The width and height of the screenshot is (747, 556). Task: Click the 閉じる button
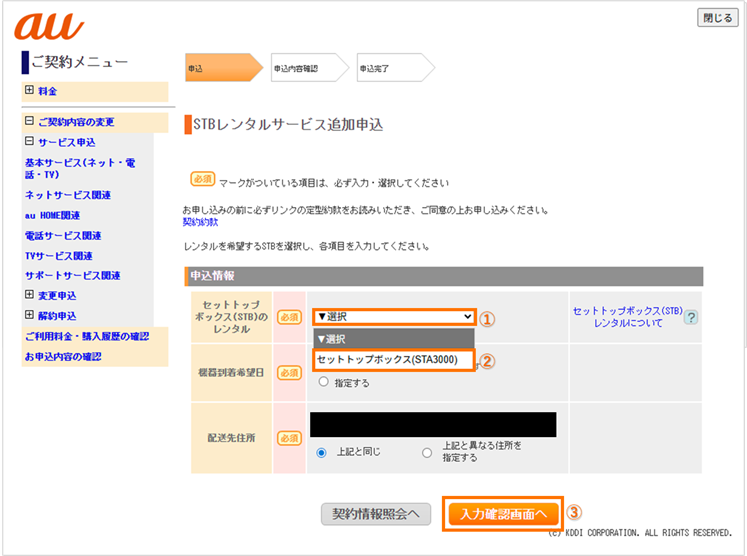(717, 18)
